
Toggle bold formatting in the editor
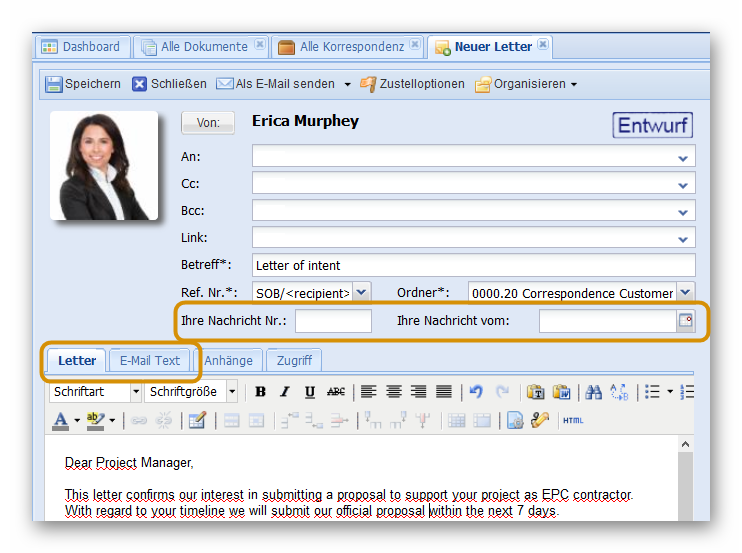[x=261, y=392]
